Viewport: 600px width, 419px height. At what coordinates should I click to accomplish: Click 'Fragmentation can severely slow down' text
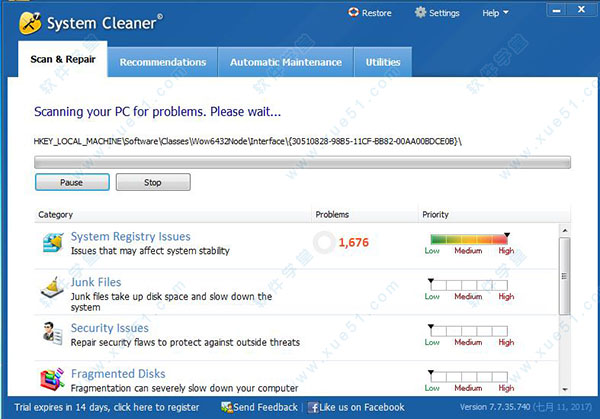pos(184,388)
